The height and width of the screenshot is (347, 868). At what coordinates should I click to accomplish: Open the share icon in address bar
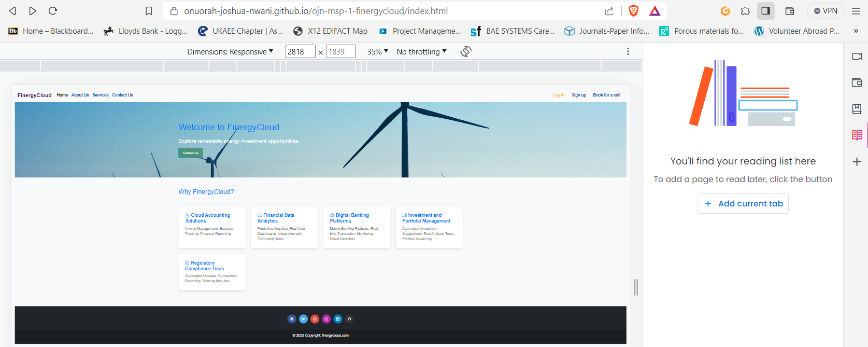tap(609, 11)
